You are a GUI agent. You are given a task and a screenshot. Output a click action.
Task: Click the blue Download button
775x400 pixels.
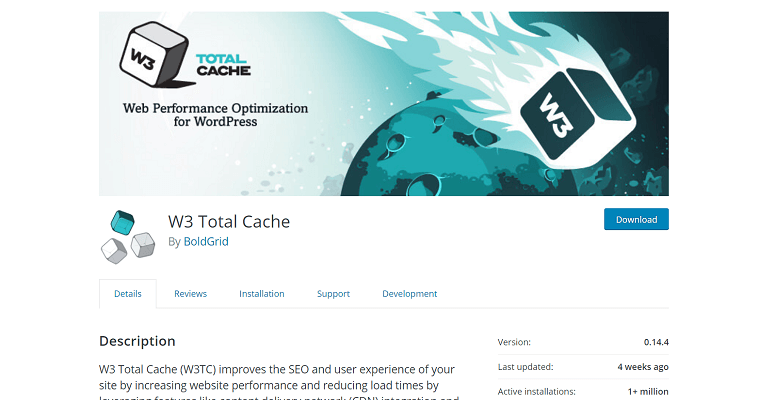[636, 219]
